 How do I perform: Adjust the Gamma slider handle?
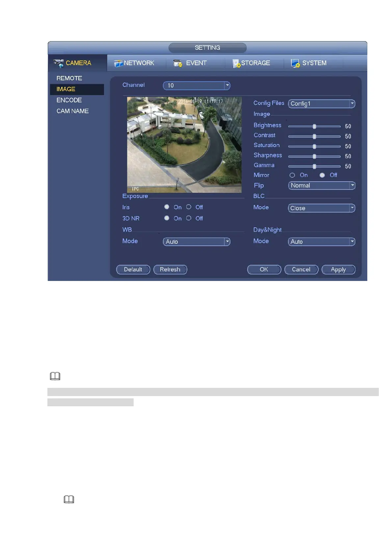click(314, 166)
